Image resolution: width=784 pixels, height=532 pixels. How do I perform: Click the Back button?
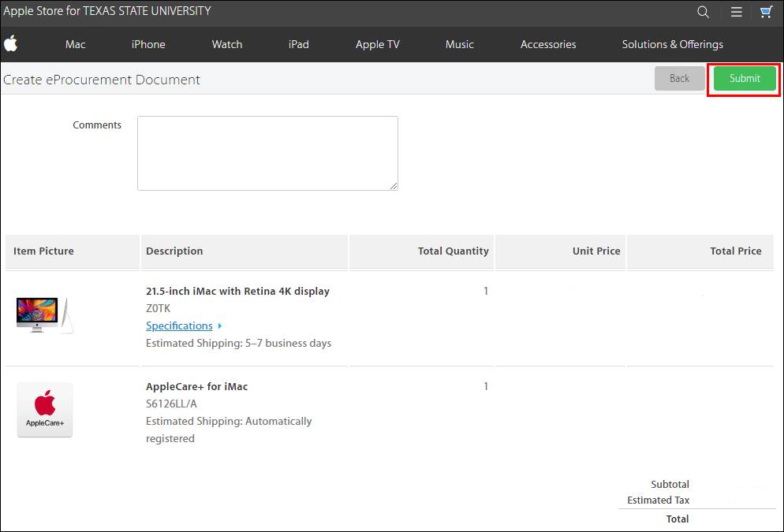click(x=680, y=79)
